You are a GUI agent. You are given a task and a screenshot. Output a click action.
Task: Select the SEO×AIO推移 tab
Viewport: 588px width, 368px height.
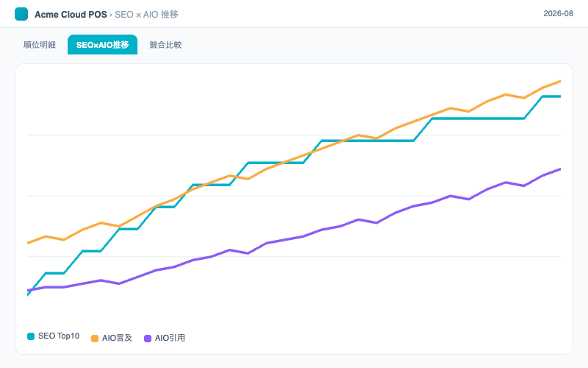pos(102,45)
